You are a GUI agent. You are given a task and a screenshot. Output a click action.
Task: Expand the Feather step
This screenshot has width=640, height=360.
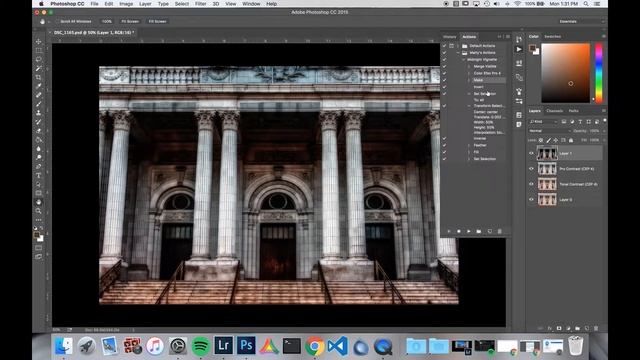tap(469, 145)
